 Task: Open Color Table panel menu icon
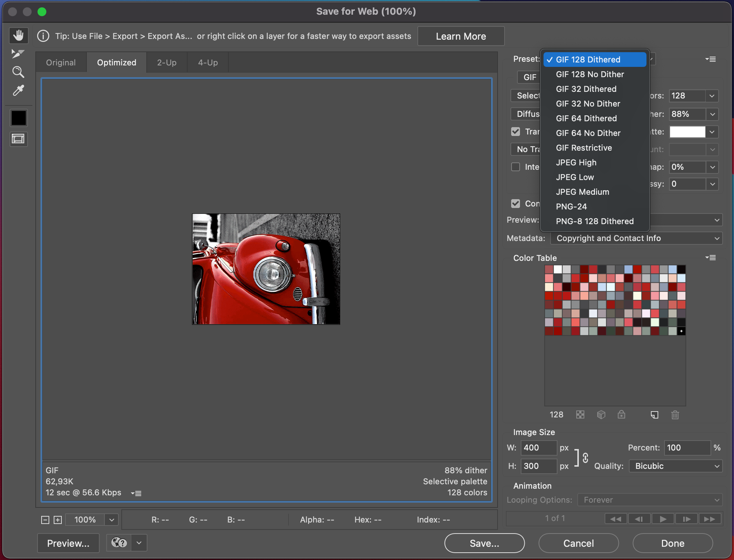click(710, 258)
